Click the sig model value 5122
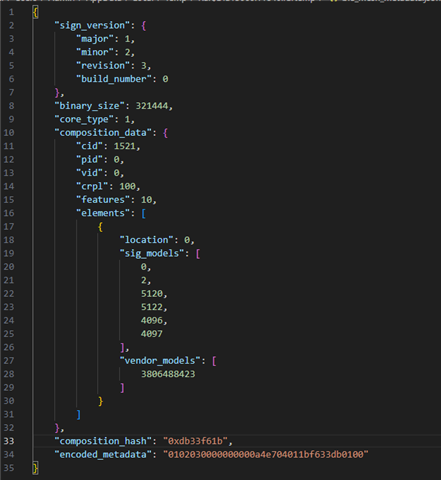 (x=152, y=307)
